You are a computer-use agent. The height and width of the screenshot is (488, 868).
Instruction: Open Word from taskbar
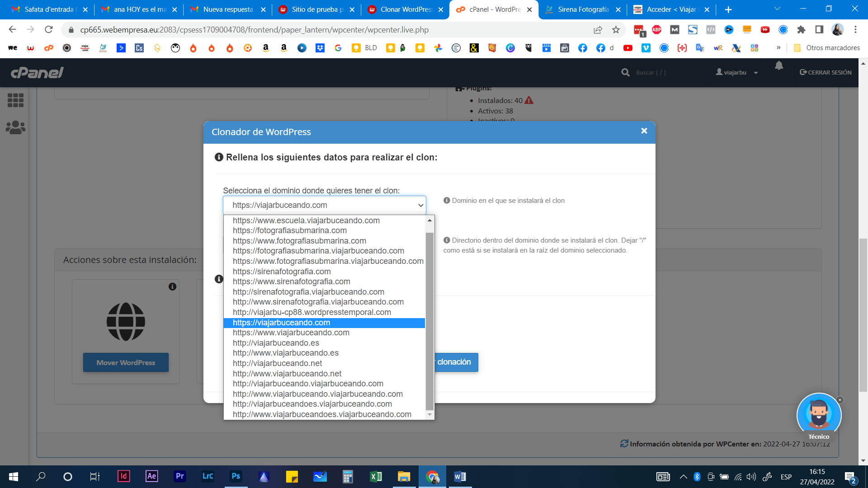click(x=460, y=476)
